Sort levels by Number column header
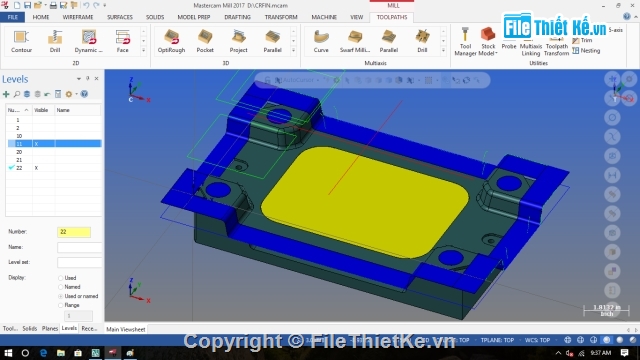The image size is (640, 360). pos(19,110)
